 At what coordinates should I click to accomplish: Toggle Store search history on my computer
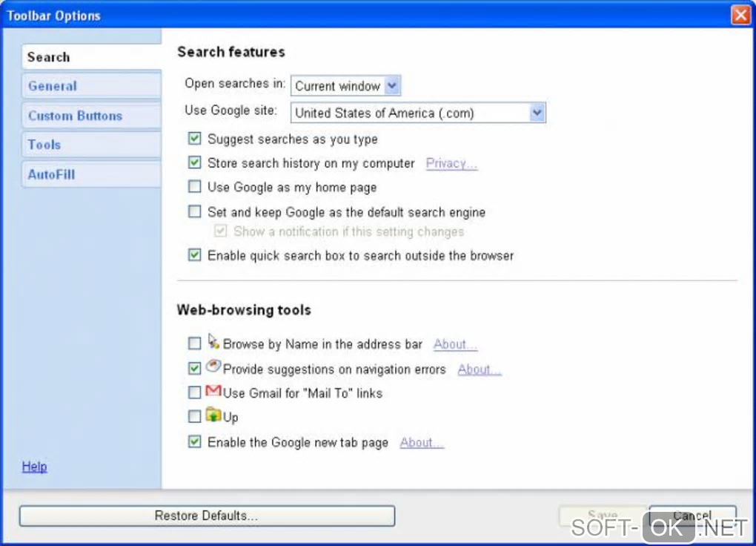pyautogui.click(x=194, y=162)
